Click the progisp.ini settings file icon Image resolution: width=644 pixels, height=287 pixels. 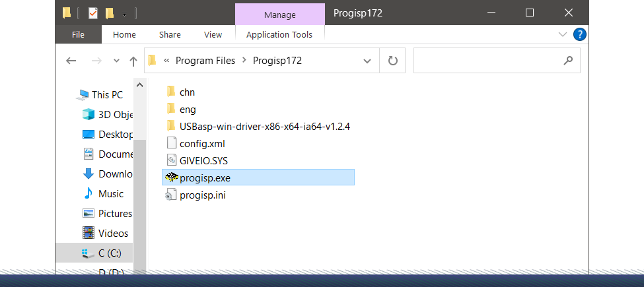(171, 195)
